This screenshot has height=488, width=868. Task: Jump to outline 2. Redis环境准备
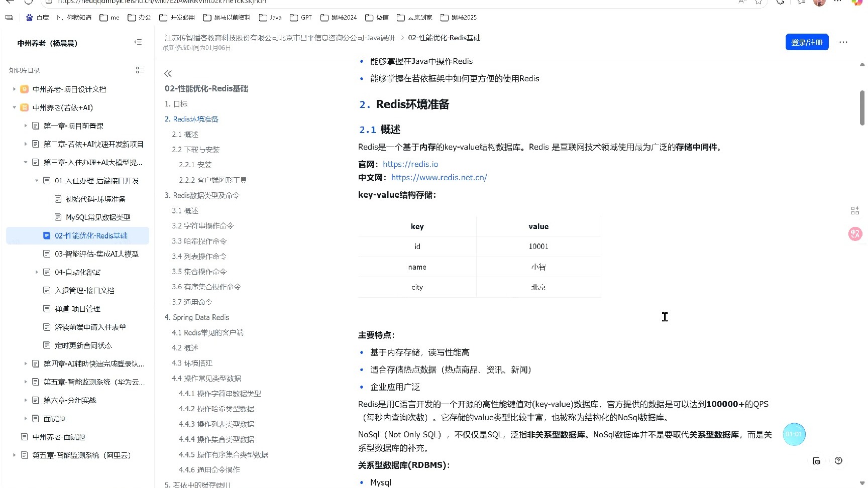click(x=191, y=119)
